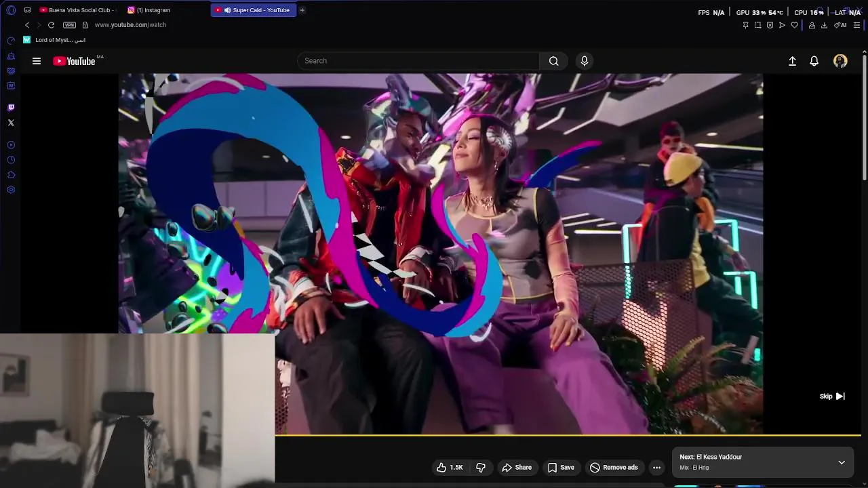
Task: Open the downloads toolbar icon
Action: [x=824, y=25]
